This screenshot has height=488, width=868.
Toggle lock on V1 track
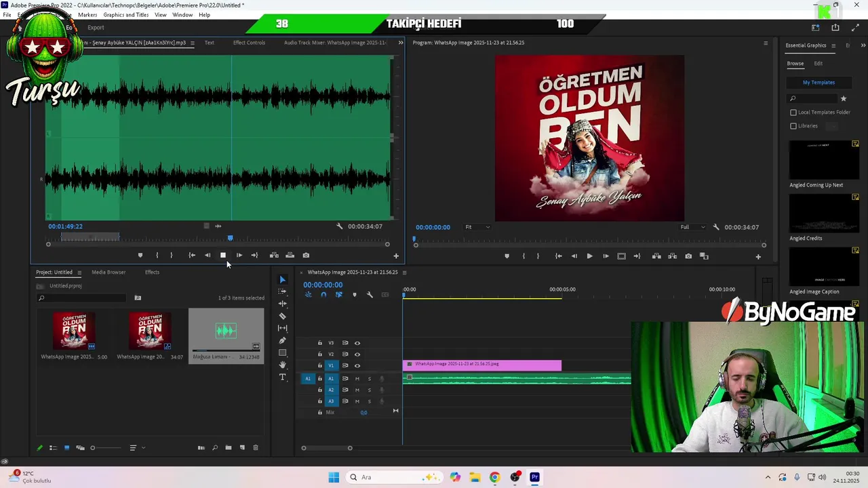coord(320,365)
